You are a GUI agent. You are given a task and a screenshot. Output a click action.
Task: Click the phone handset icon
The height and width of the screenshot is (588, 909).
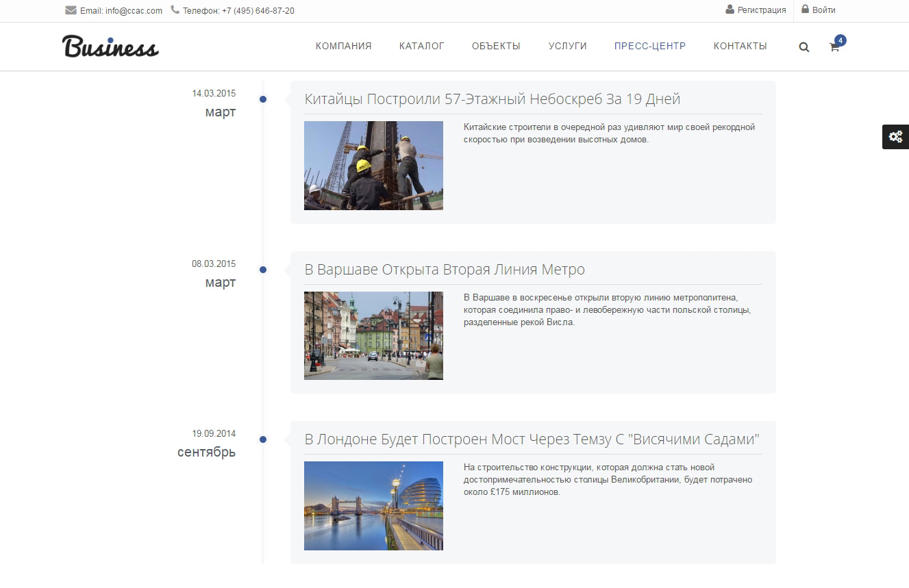coord(175,10)
